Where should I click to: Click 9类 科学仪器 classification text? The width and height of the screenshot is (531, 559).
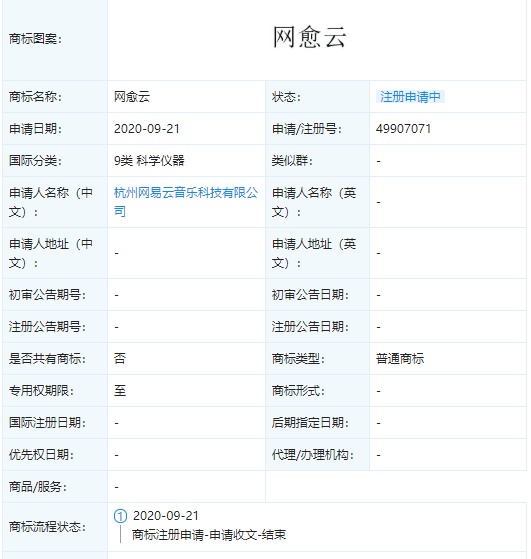pyautogui.click(x=149, y=161)
